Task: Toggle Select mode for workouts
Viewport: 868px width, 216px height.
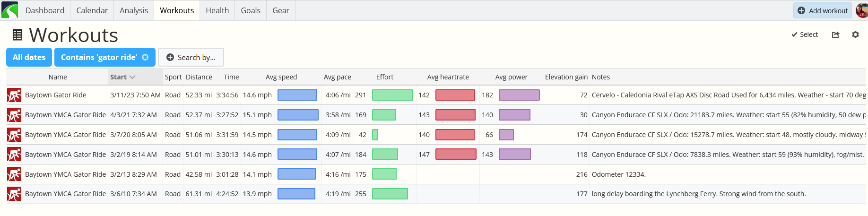Action: [805, 35]
